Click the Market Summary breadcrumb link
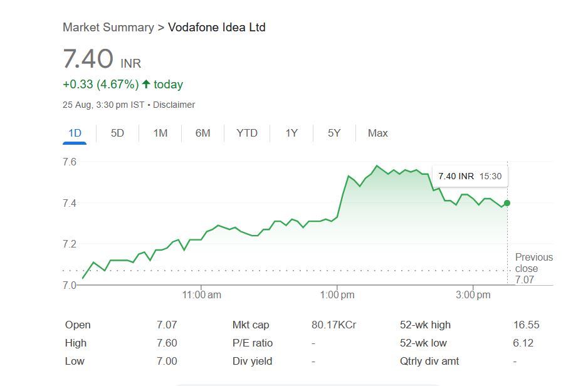The image size is (588, 386). [x=108, y=28]
